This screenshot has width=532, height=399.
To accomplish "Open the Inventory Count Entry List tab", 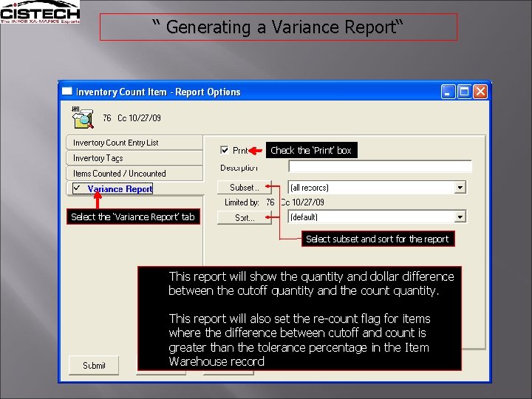I will (x=134, y=143).
